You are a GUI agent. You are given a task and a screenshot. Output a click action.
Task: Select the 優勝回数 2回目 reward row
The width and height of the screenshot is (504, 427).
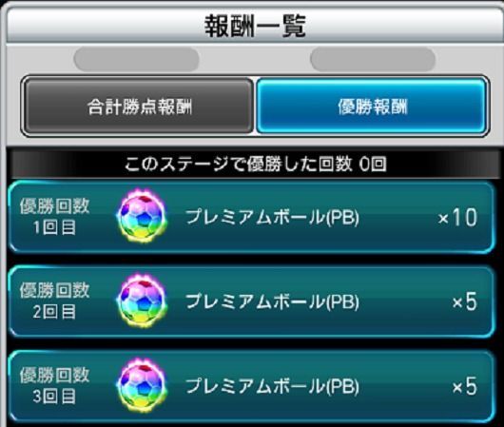[x=251, y=301]
